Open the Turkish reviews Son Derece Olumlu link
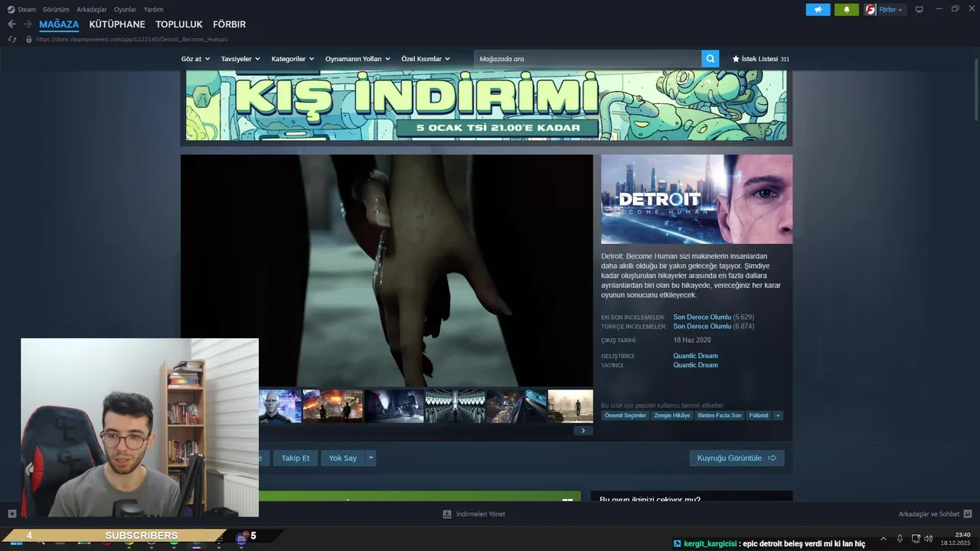 click(x=702, y=326)
